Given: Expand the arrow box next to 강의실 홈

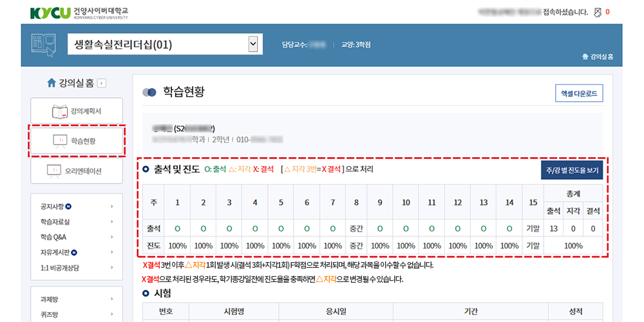Looking at the screenshot, I should [102, 83].
